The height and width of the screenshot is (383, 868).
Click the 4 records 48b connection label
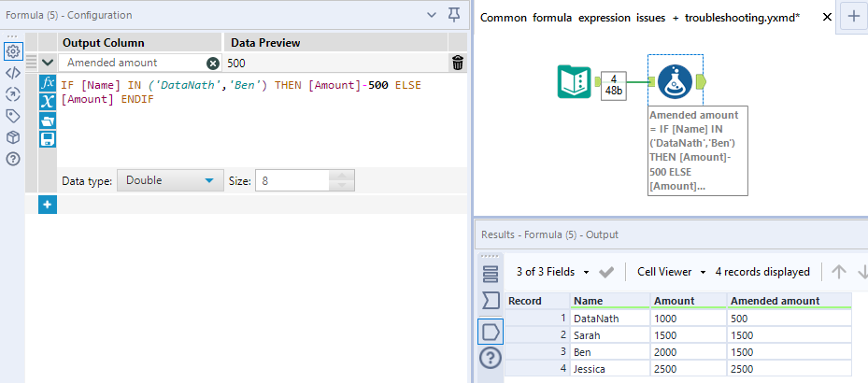[614, 86]
